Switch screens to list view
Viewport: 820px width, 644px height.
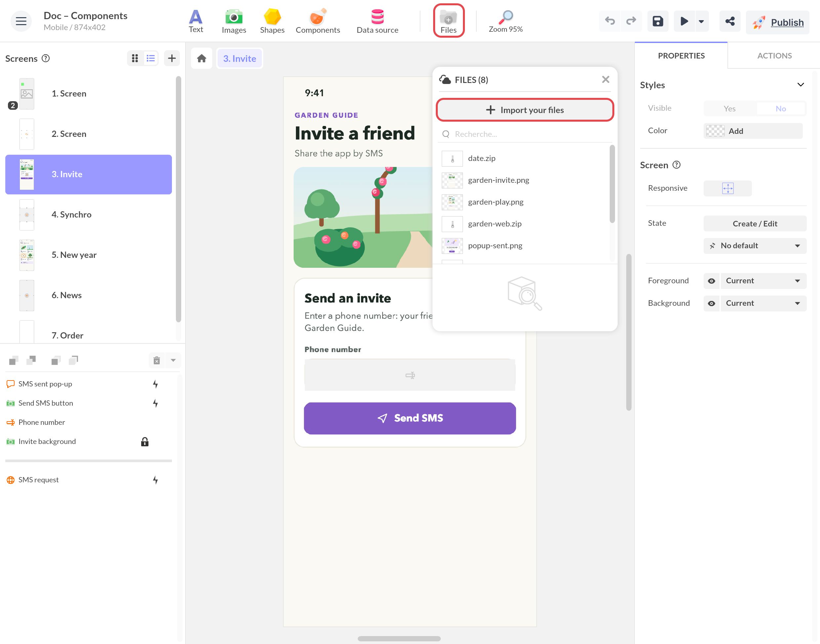151,58
